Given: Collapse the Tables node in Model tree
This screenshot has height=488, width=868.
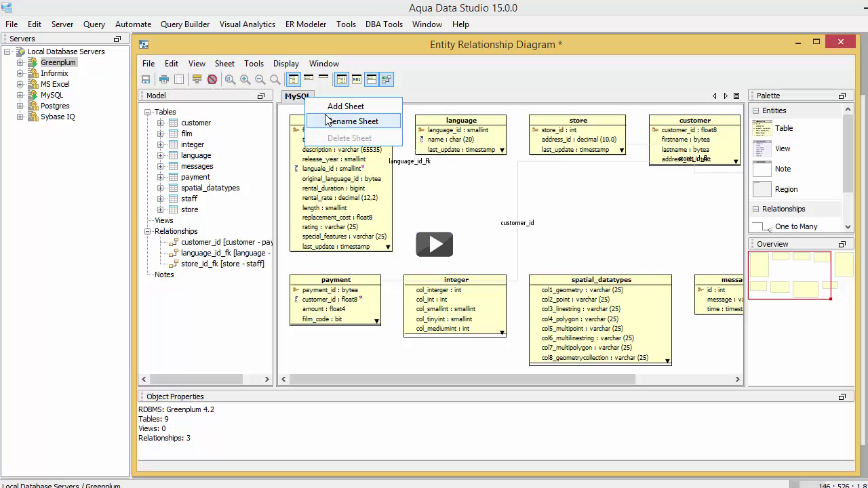Looking at the screenshot, I should coord(147,113).
